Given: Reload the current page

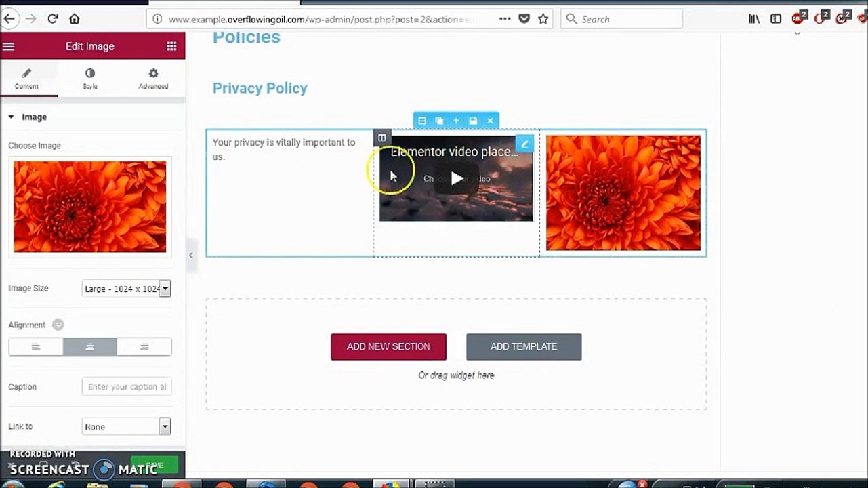Looking at the screenshot, I should click(53, 19).
